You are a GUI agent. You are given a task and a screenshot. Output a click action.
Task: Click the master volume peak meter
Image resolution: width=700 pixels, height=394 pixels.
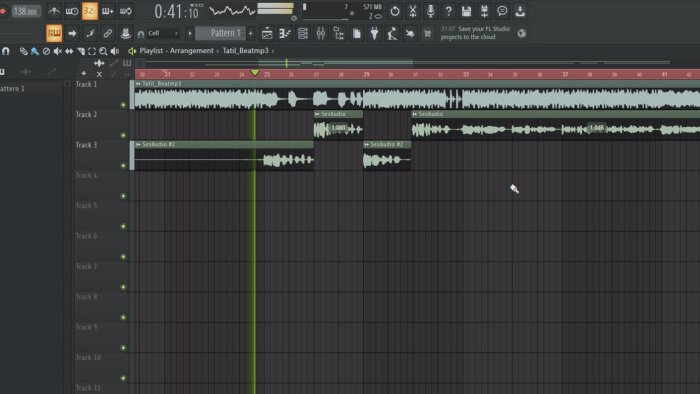tap(275, 9)
